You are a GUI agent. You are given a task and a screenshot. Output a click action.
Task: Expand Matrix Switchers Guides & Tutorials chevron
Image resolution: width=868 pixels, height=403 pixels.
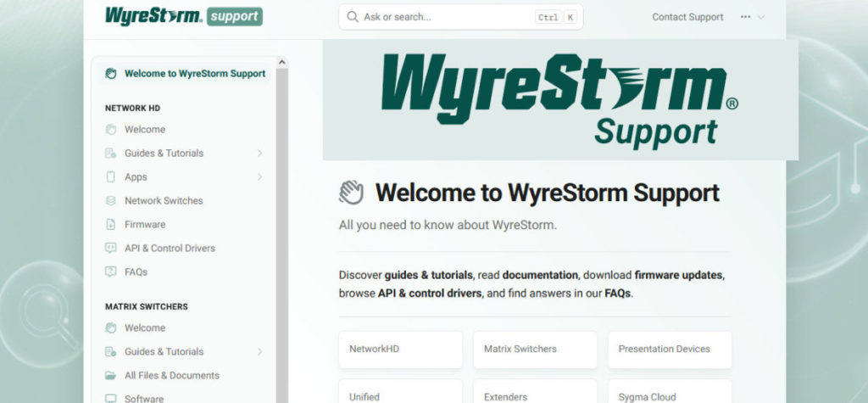pyautogui.click(x=259, y=351)
